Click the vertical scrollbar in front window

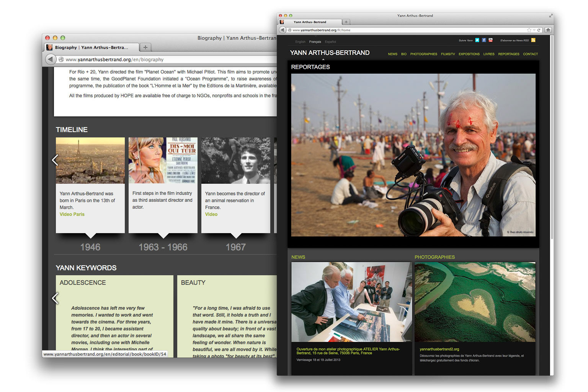552,138
